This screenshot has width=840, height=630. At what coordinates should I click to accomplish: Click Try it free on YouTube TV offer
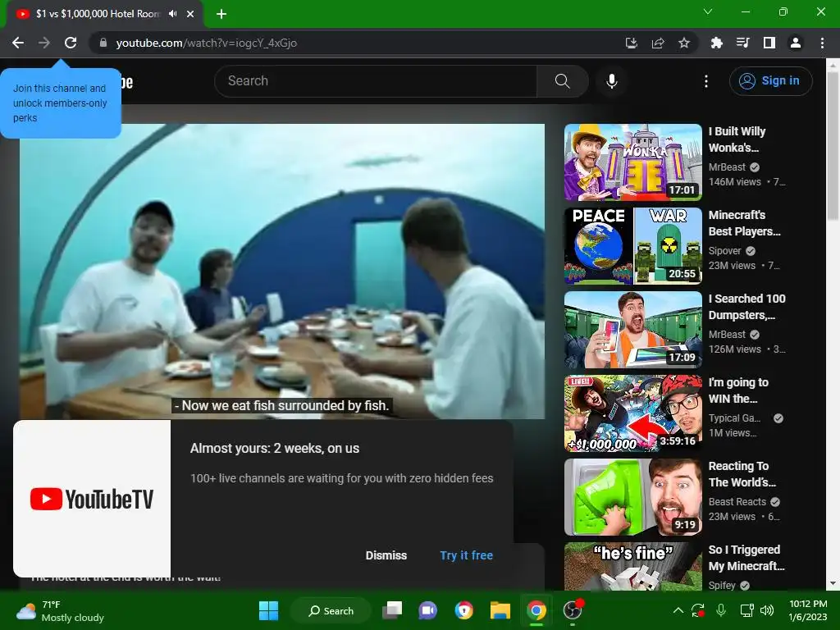pyautogui.click(x=467, y=555)
